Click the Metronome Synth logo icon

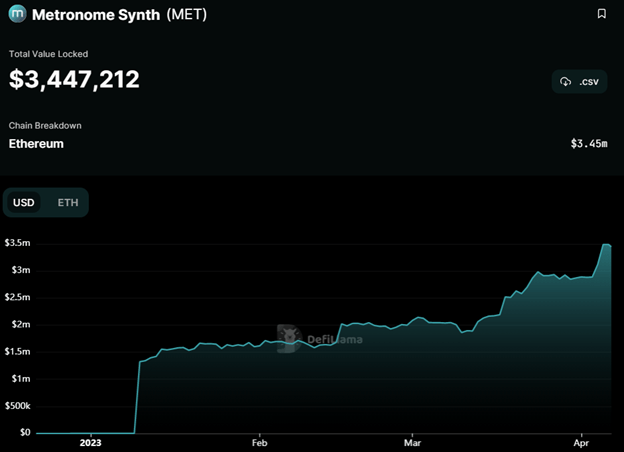coord(17,14)
